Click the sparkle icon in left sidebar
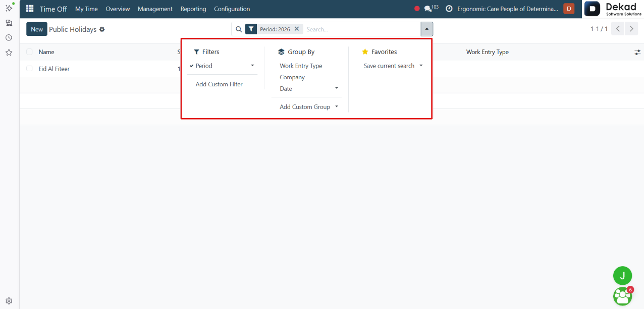This screenshot has width=644, height=309. click(9, 8)
